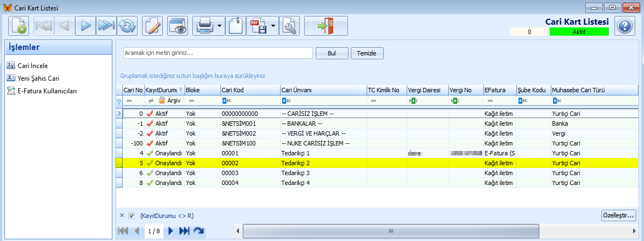
Task: Click the exit door icon
Action: click(326, 26)
